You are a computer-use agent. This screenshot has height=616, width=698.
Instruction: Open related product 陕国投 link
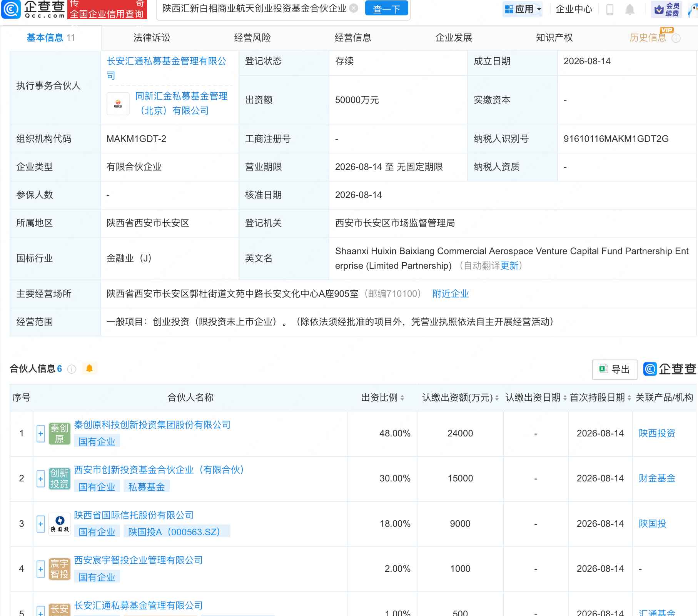(652, 524)
